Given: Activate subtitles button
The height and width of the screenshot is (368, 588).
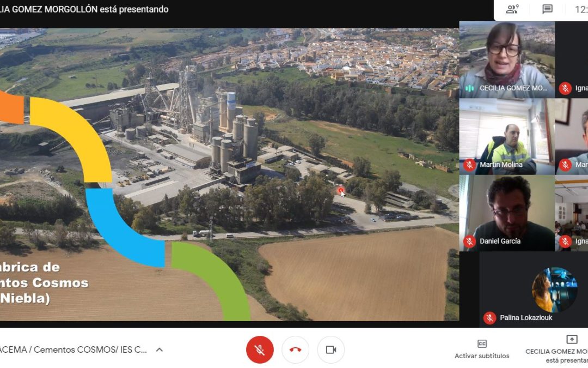Looking at the screenshot, I should [x=482, y=349].
